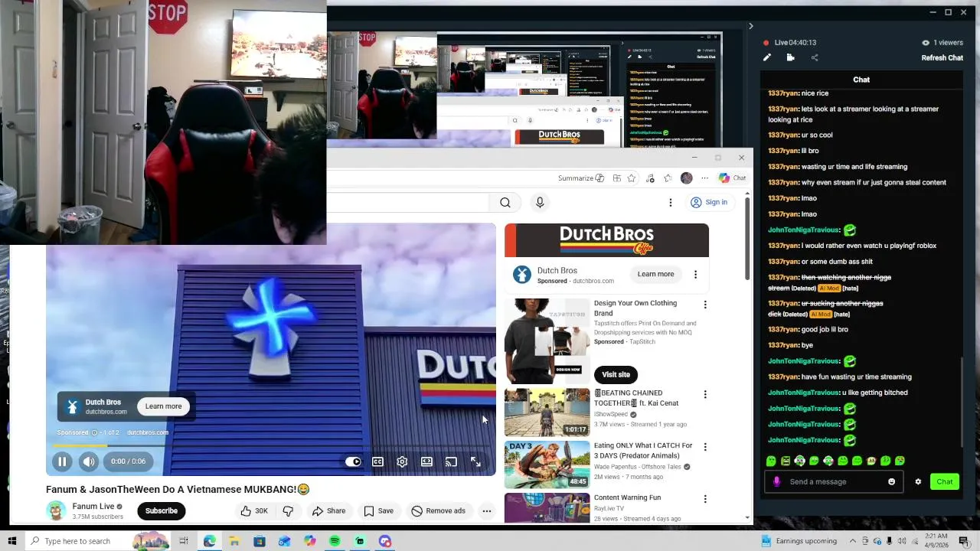Dislike the Fanum video
This screenshot has height=551, width=980.
288,510
